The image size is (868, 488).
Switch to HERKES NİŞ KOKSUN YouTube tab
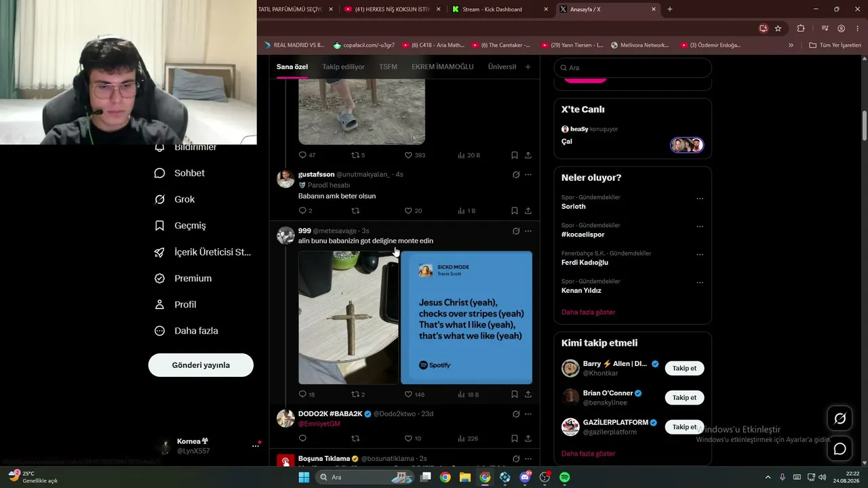[x=393, y=9]
